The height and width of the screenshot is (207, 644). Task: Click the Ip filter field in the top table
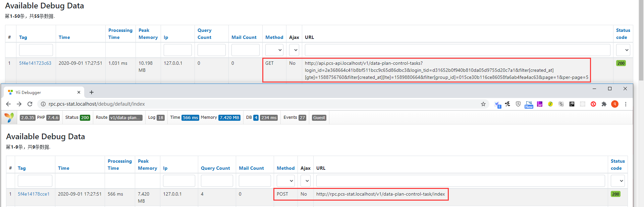click(x=178, y=50)
